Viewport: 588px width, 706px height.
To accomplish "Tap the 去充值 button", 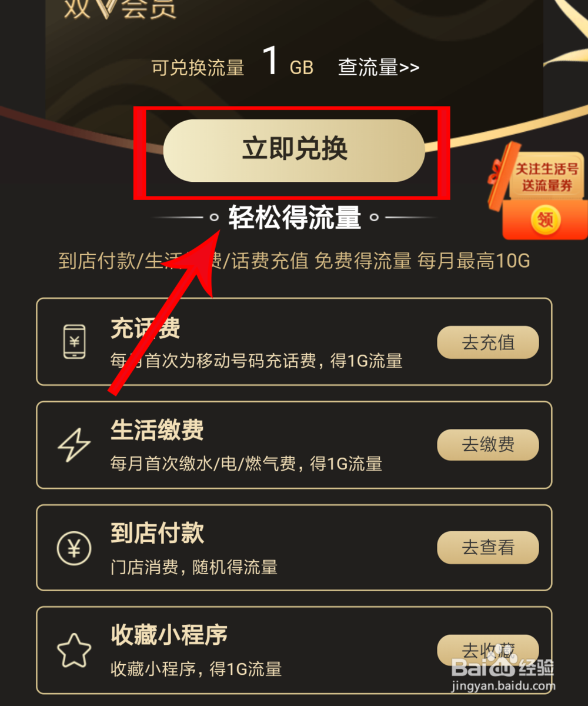I will click(x=488, y=342).
